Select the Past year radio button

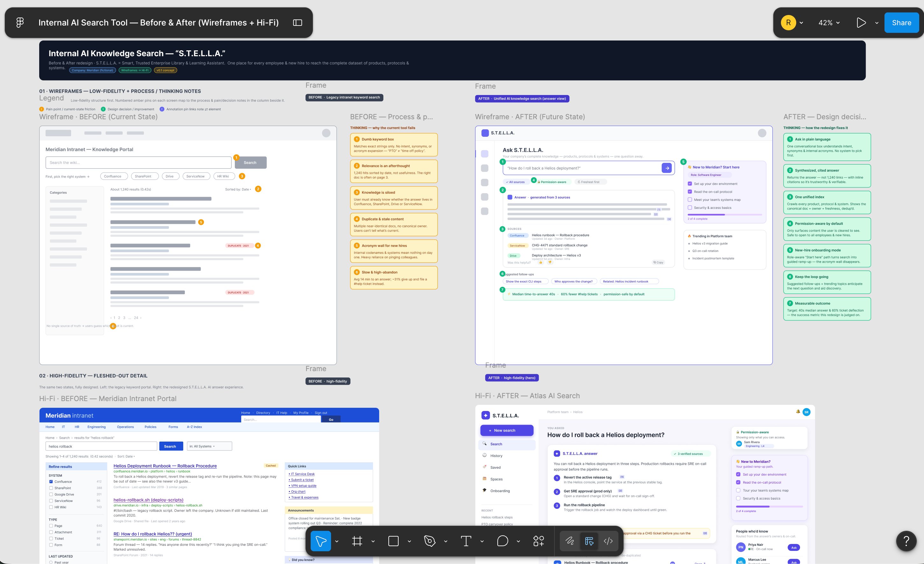pyautogui.click(x=51, y=562)
